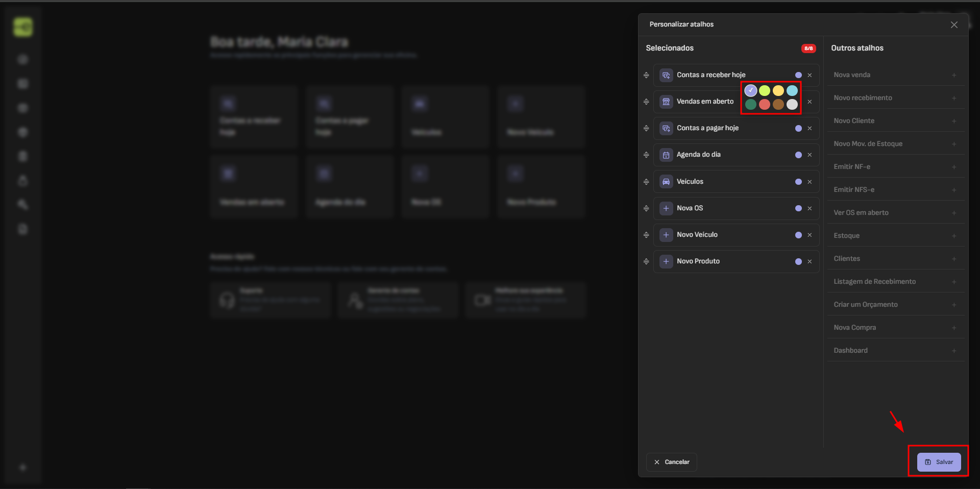Select Estoque from Outros atalhos list
Viewport: 980px width, 489px height.
coord(847,236)
